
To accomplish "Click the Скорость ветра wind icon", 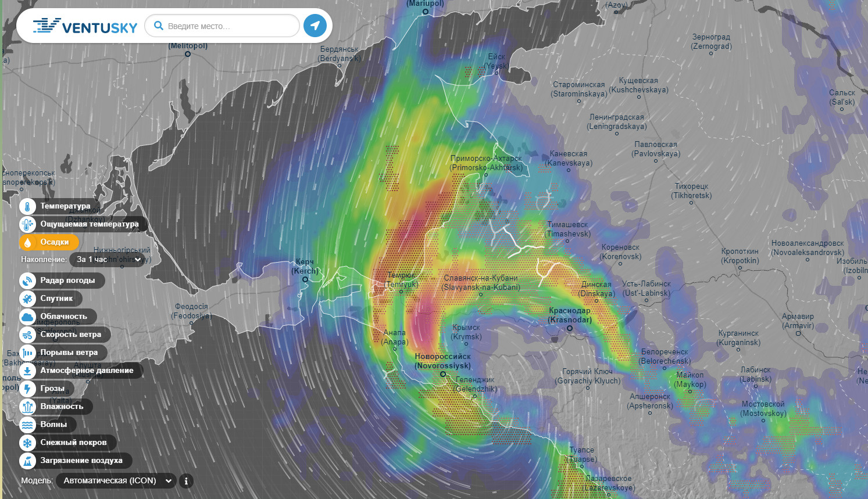I will coord(27,335).
